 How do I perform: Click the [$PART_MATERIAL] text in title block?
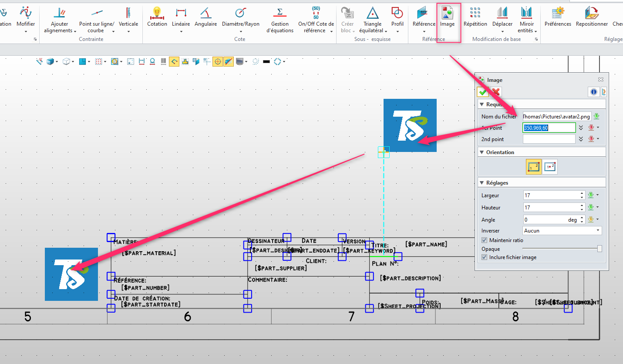click(149, 253)
